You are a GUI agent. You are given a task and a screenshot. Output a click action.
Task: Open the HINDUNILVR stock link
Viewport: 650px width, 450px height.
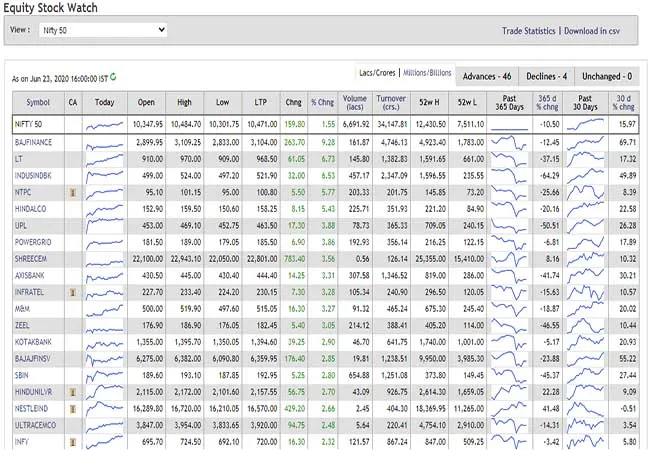click(x=34, y=392)
